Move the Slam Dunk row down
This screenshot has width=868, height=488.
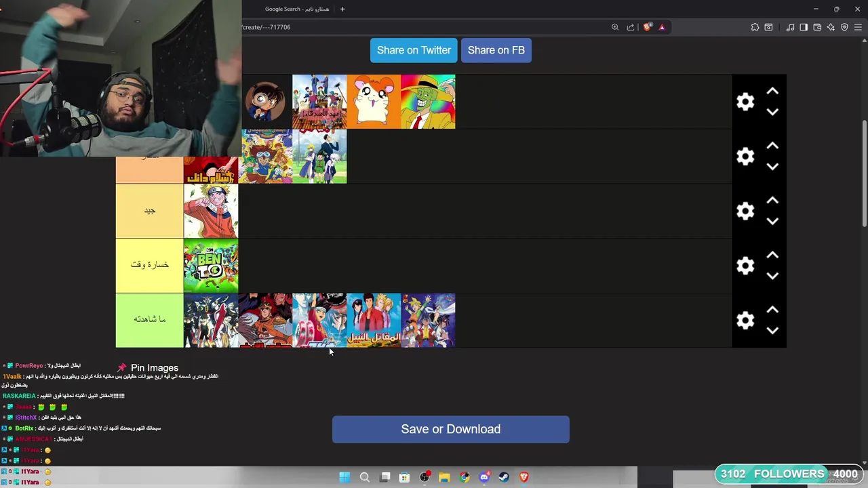coord(772,166)
